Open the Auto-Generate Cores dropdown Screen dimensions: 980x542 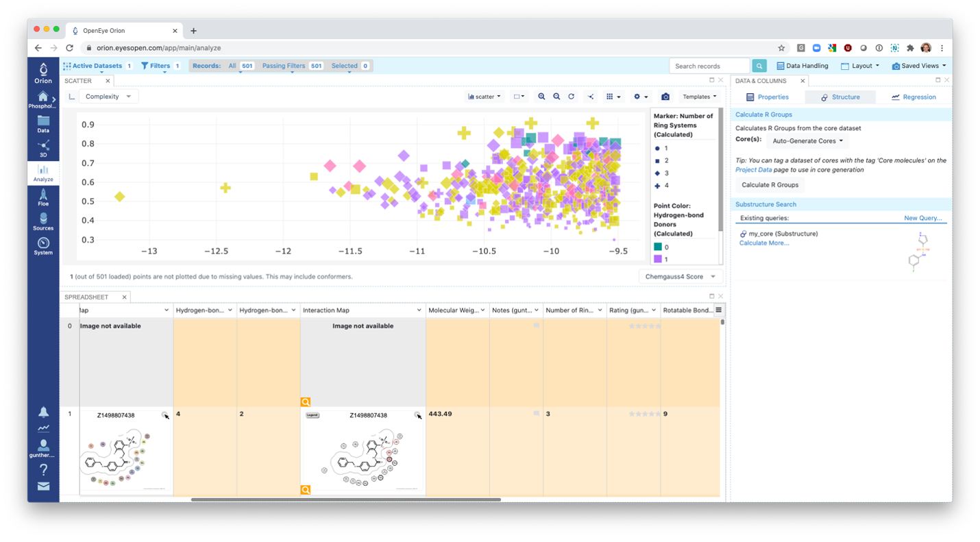pos(807,140)
